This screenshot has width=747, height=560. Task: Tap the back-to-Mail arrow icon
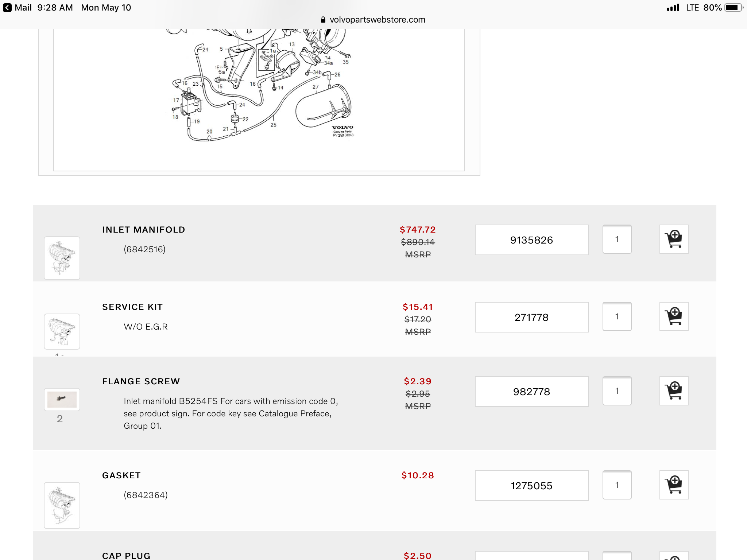7,8
